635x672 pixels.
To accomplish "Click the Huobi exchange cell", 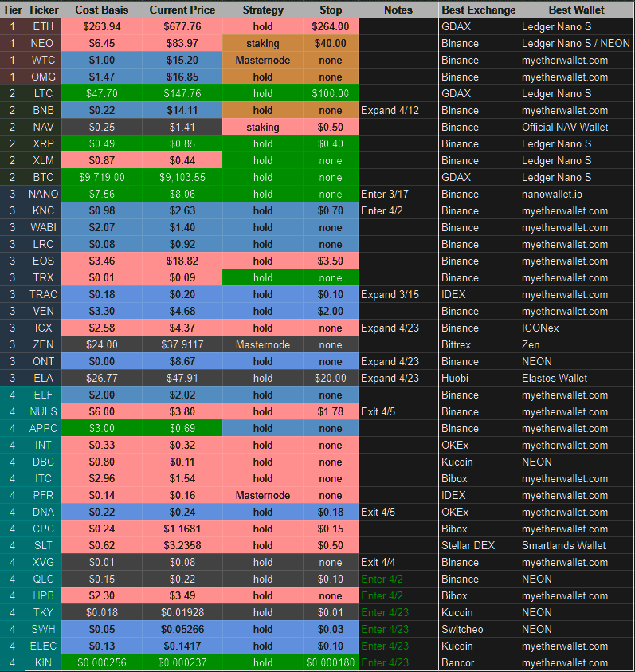I will [479, 378].
